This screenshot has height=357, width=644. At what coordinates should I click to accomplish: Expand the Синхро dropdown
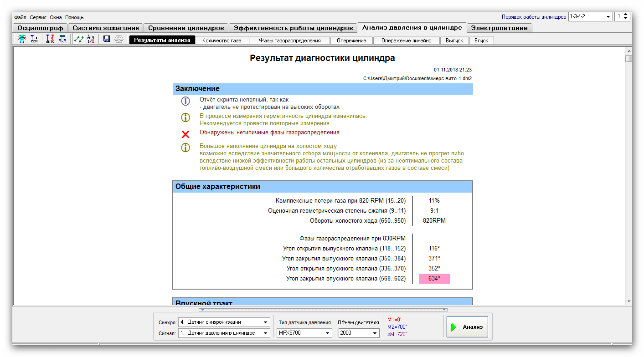pyautogui.click(x=266, y=322)
